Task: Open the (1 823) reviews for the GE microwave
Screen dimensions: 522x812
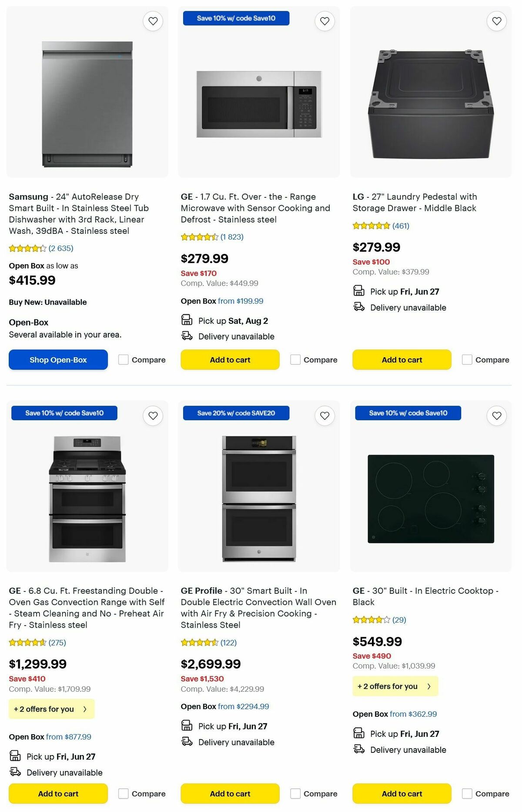Action: pyautogui.click(x=232, y=237)
